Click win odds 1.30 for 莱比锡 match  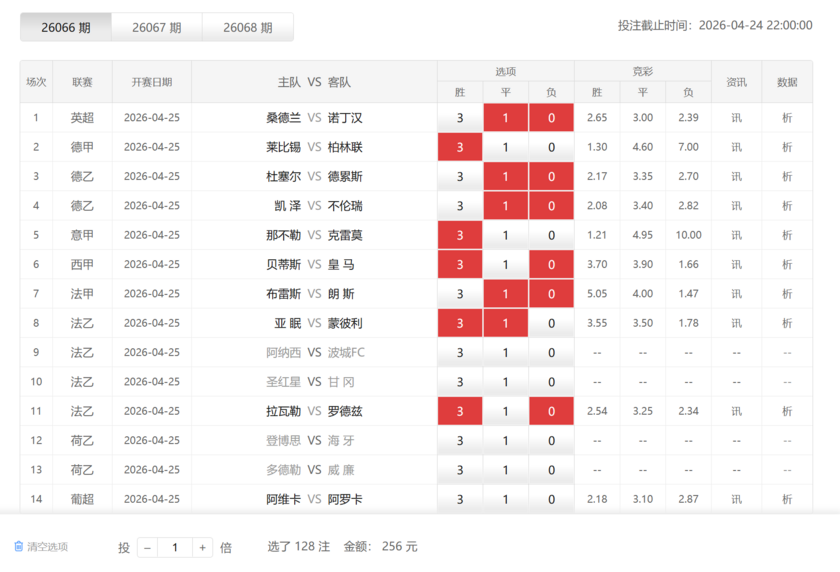click(x=597, y=147)
